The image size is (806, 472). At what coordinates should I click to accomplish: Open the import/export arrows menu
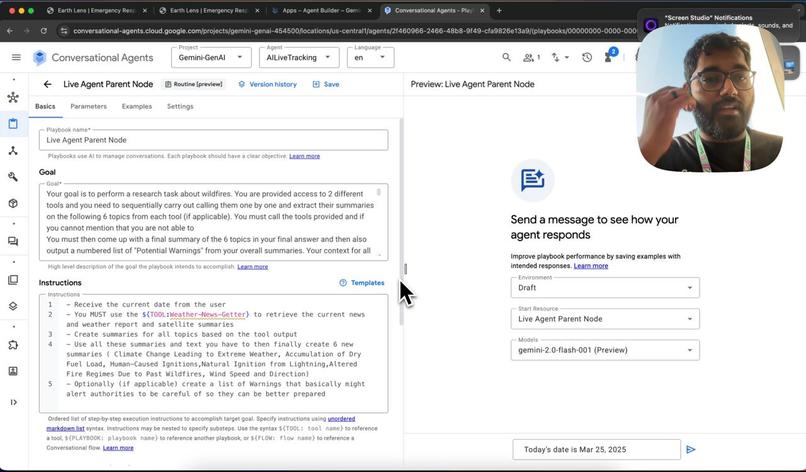560,58
